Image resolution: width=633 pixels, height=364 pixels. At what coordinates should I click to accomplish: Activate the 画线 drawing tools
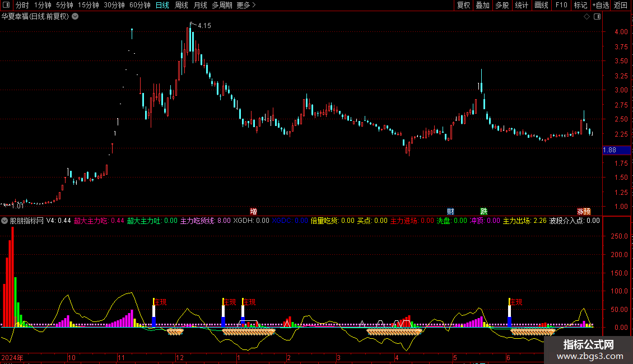[x=541, y=5]
